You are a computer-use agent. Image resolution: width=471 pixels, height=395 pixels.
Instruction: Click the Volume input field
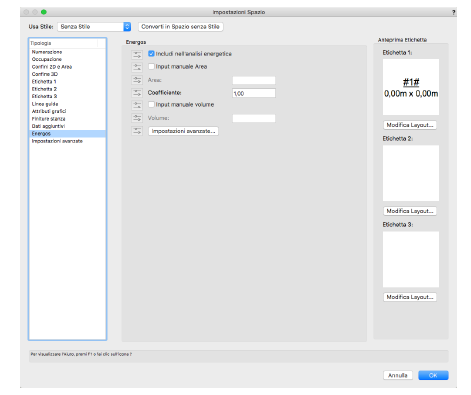[254, 118]
